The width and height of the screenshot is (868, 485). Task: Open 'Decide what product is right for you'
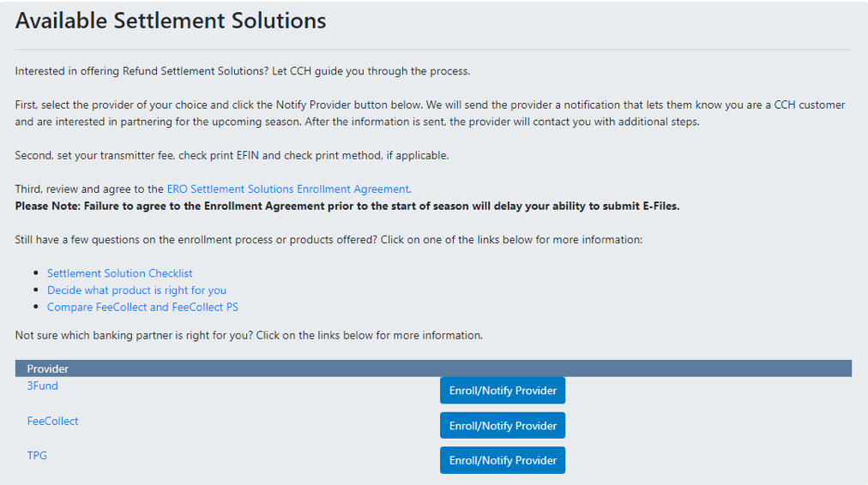click(x=136, y=290)
